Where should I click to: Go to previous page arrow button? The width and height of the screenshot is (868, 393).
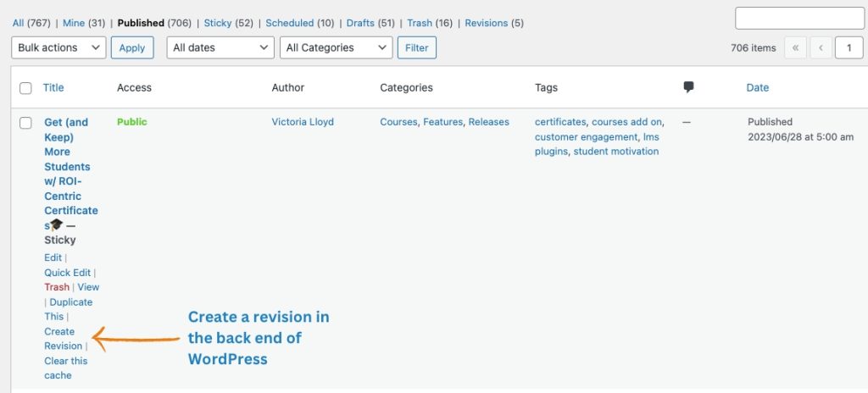click(x=821, y=48)
